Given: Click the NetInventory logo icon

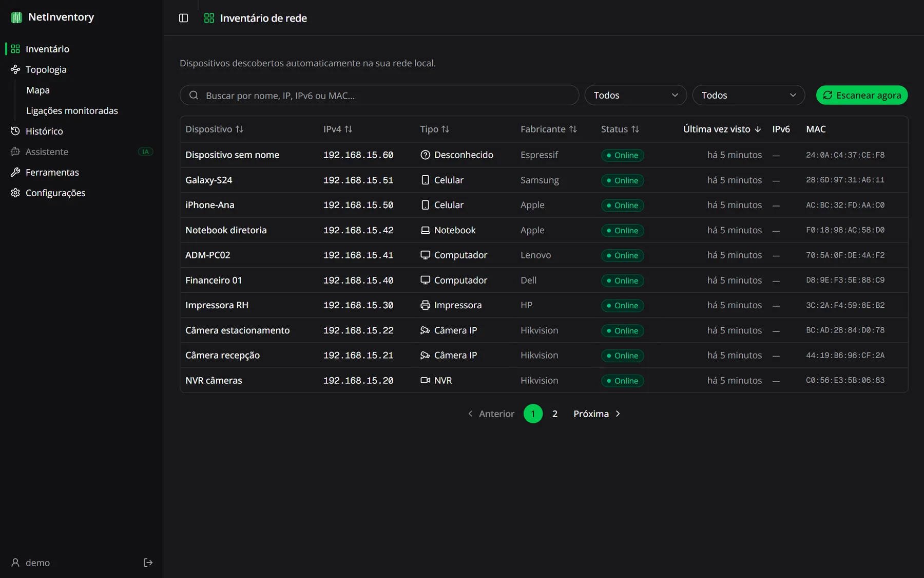Looking at the screenshot, I should [16, 17].
